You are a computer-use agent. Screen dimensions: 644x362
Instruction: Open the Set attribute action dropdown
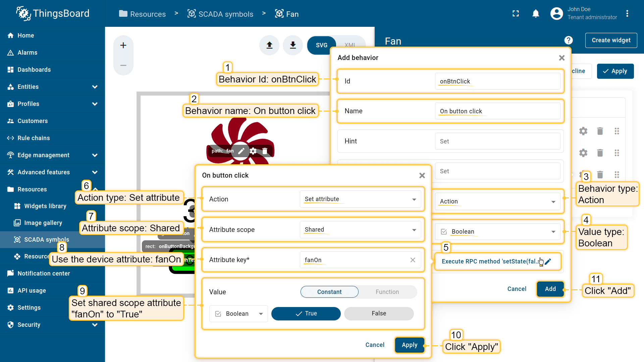click(360, 199)
